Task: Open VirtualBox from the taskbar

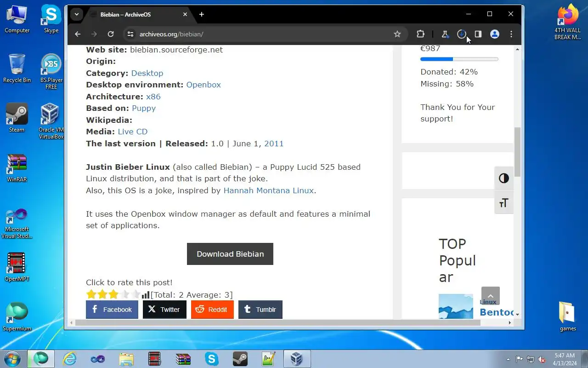Action: [296, 359]
